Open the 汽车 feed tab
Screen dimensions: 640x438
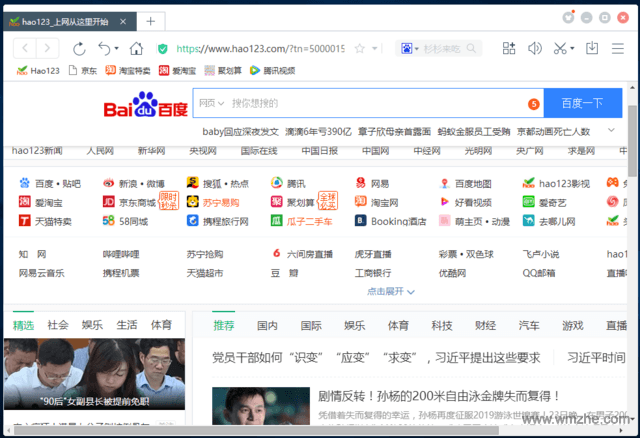[529, 325]
